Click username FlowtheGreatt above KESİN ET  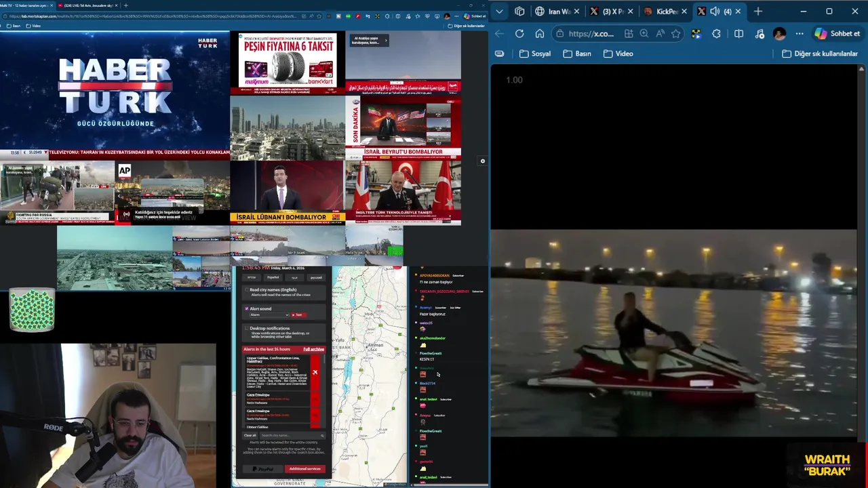tap(431, 353)
